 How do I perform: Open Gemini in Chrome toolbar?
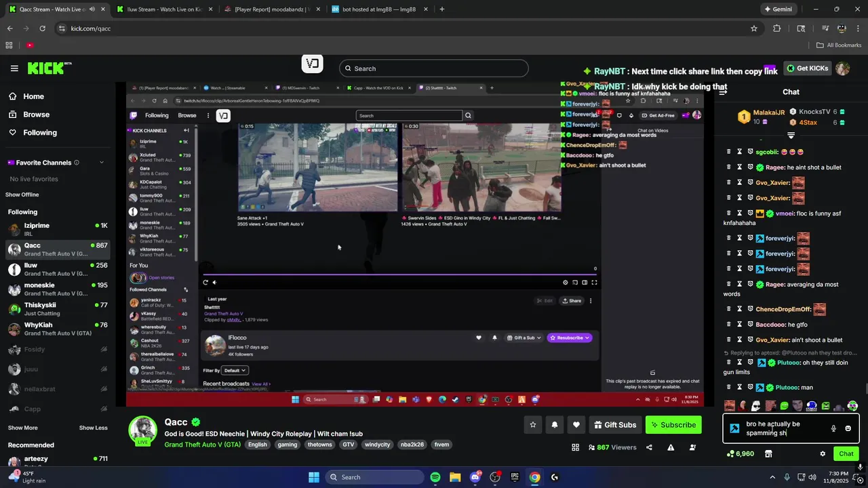[x=778, y=9]
